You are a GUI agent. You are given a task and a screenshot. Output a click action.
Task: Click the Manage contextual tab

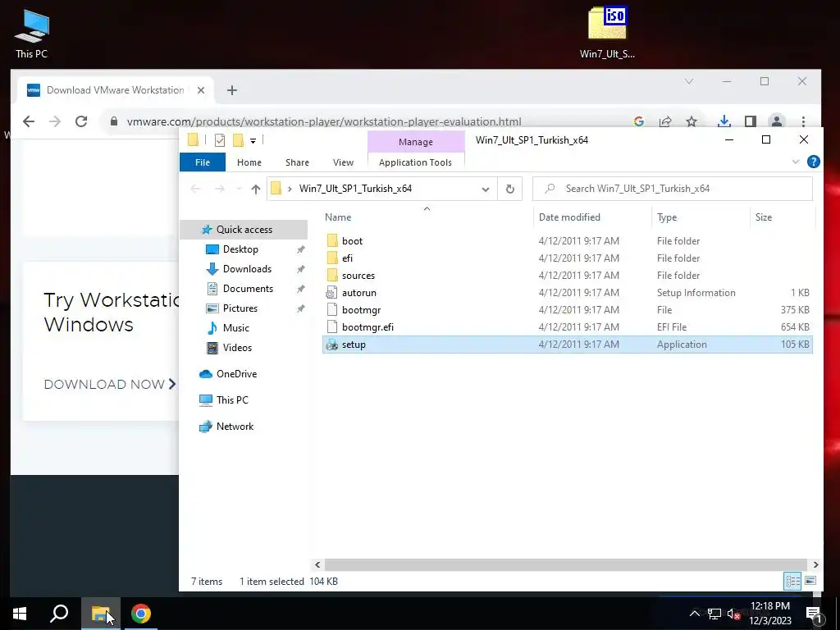pos(416,142)
